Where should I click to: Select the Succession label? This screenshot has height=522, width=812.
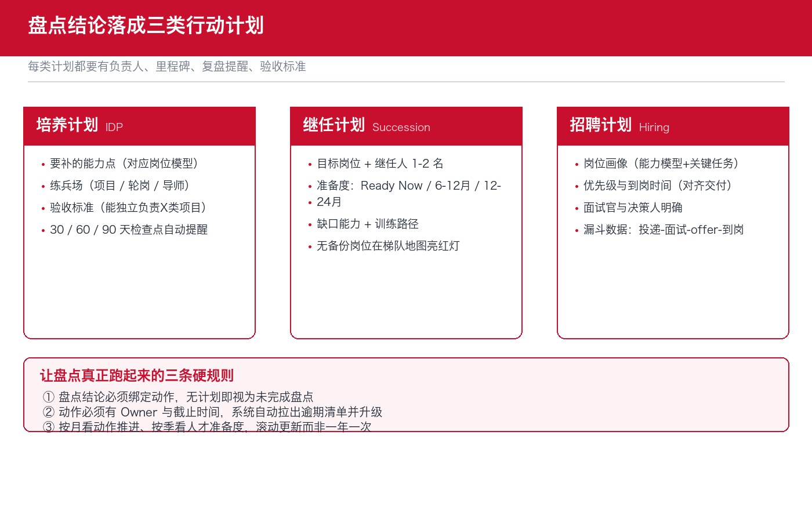pos(401,128)
